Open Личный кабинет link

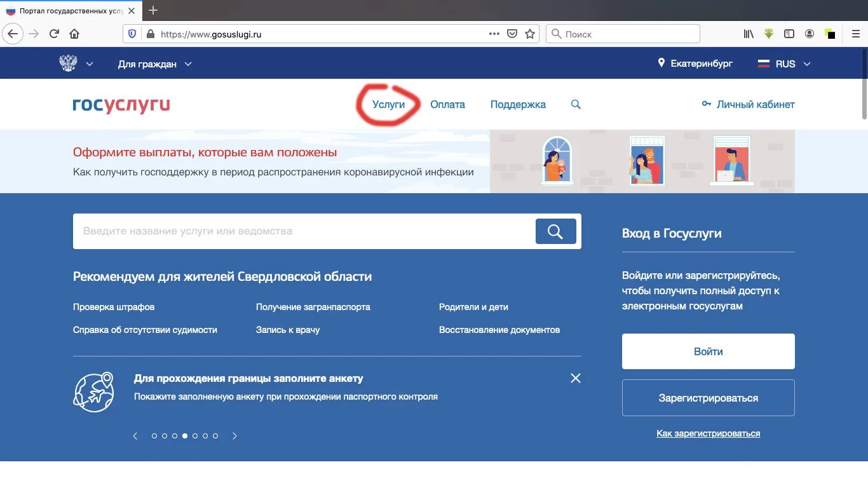click(748, 104)
